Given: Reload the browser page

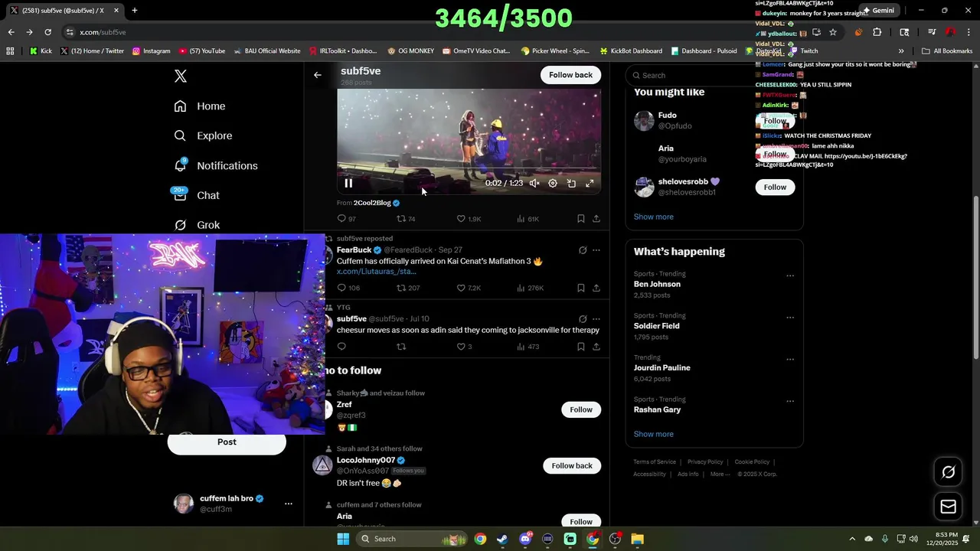Looking at the screenshot, I should click(x=47, y=32).
